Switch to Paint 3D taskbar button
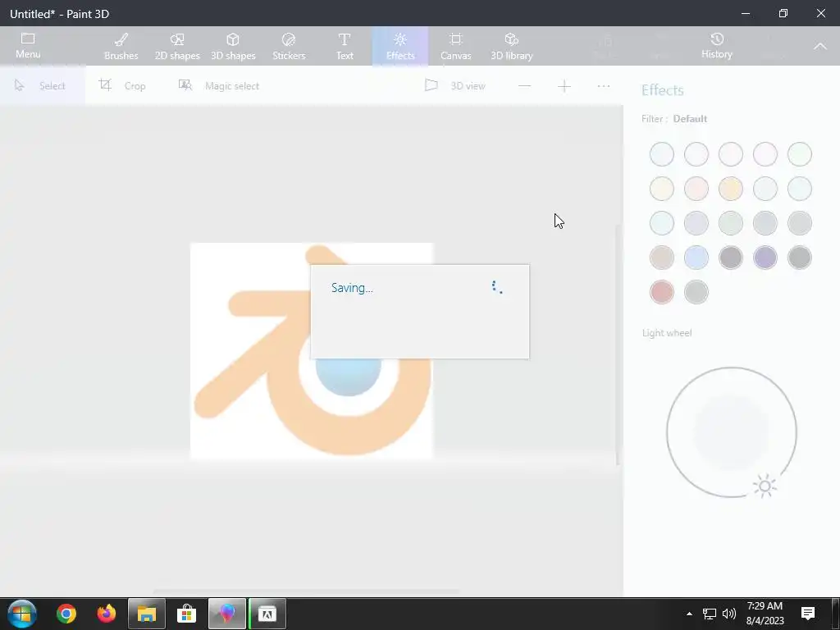840x630 pixels. click(x=226, y=614)
